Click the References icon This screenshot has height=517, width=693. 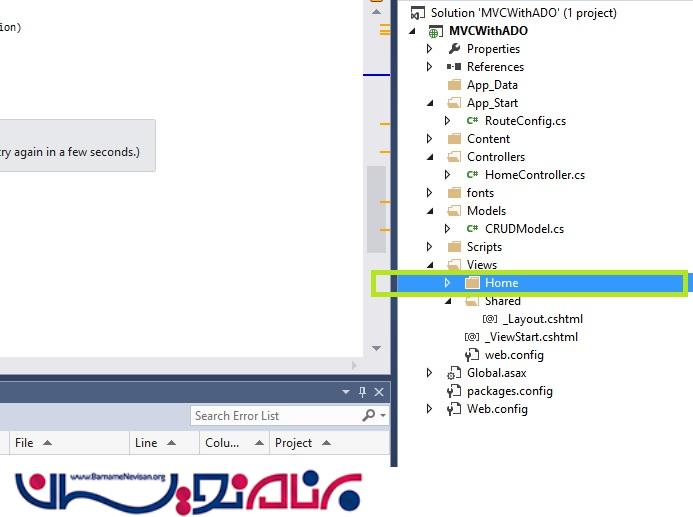[x=454, y=67]
